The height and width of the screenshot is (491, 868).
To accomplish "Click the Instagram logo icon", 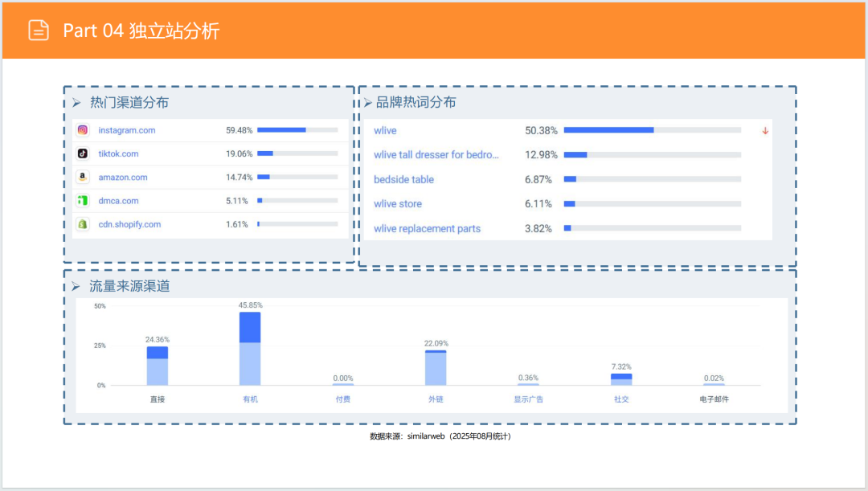I will click(83, 130).
